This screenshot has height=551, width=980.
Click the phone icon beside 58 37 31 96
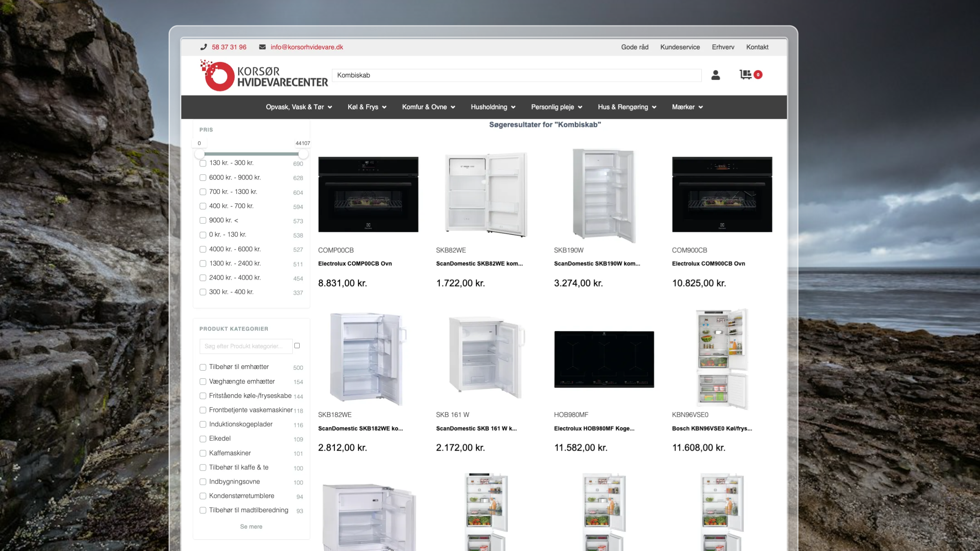[x=203, y=47]
